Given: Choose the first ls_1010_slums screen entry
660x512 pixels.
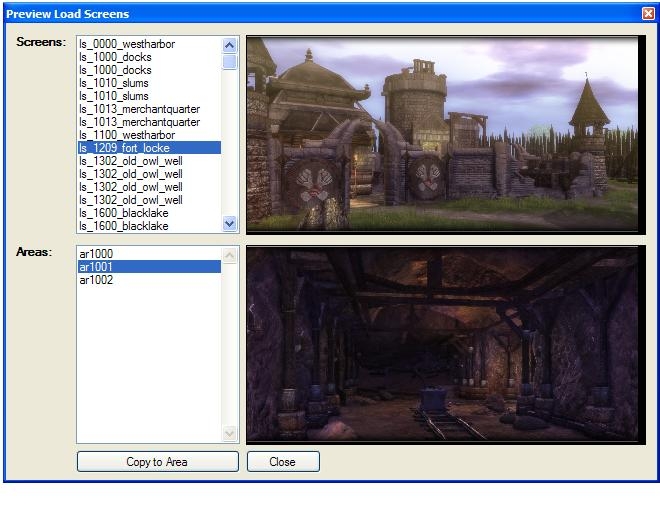Looking at the screenshot, I should [113, 83].
